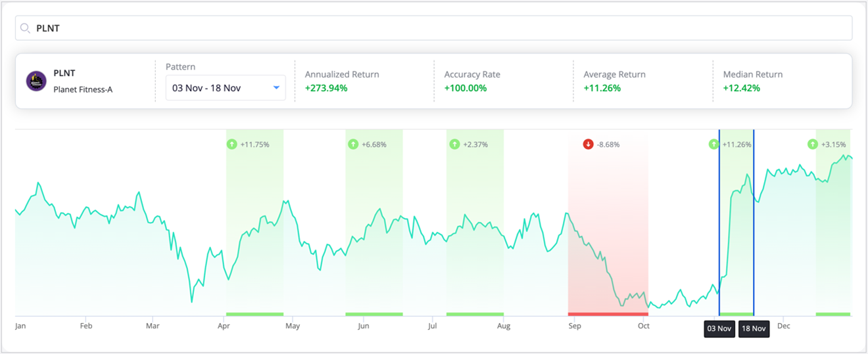Click the green up-arrow icon beside +2.37%
Screen dimensions: 868x354
tap(454, 144)
